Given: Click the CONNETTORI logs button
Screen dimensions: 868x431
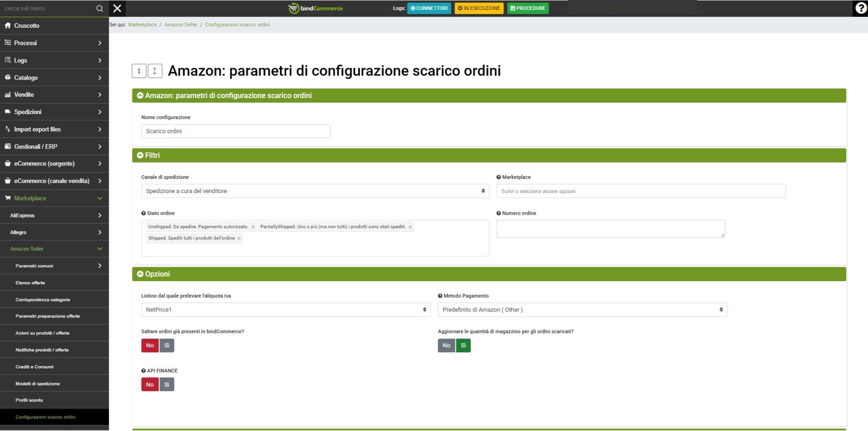Looking at the screenshot, I should (429, 8).
